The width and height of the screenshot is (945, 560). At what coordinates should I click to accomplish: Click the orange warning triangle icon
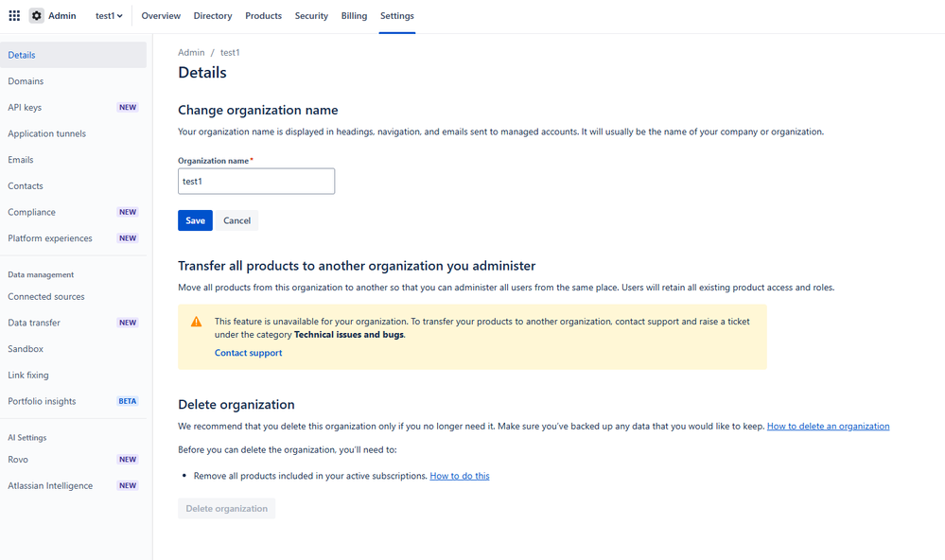click(x=197, y=322)
